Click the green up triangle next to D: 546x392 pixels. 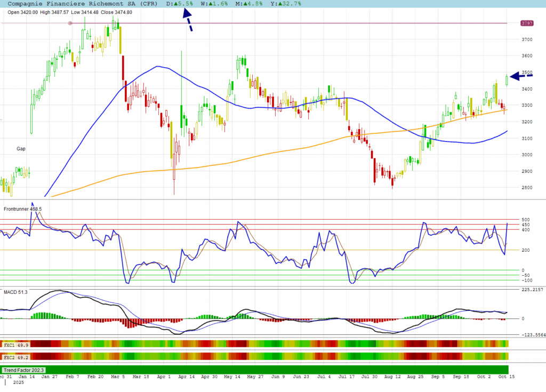(177, 3)
